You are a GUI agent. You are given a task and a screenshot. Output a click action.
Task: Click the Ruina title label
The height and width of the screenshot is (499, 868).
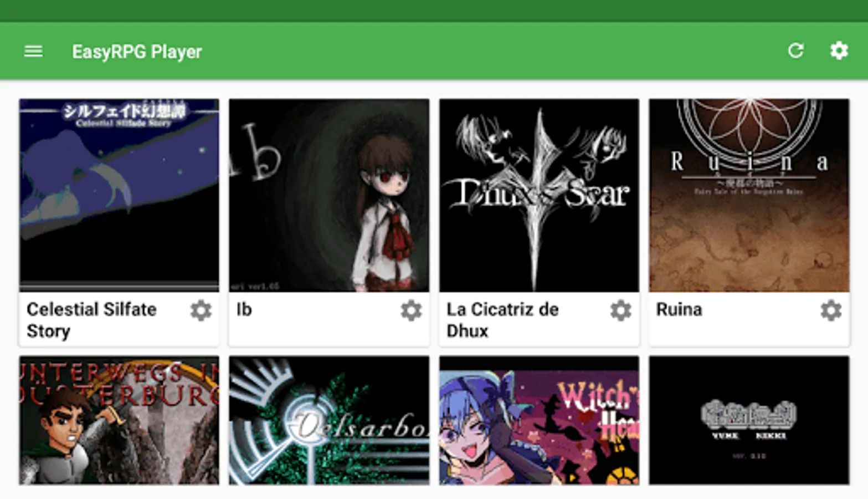(679, 309)
